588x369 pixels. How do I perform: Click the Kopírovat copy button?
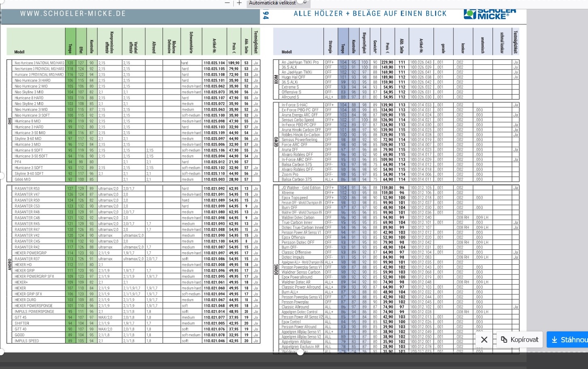coord(520,339)
